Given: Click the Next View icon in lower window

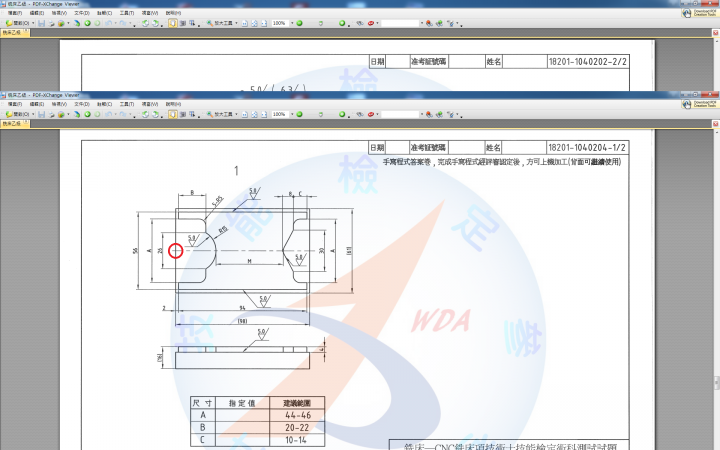Looking at the screenshot, I should [x=97, y=114].
